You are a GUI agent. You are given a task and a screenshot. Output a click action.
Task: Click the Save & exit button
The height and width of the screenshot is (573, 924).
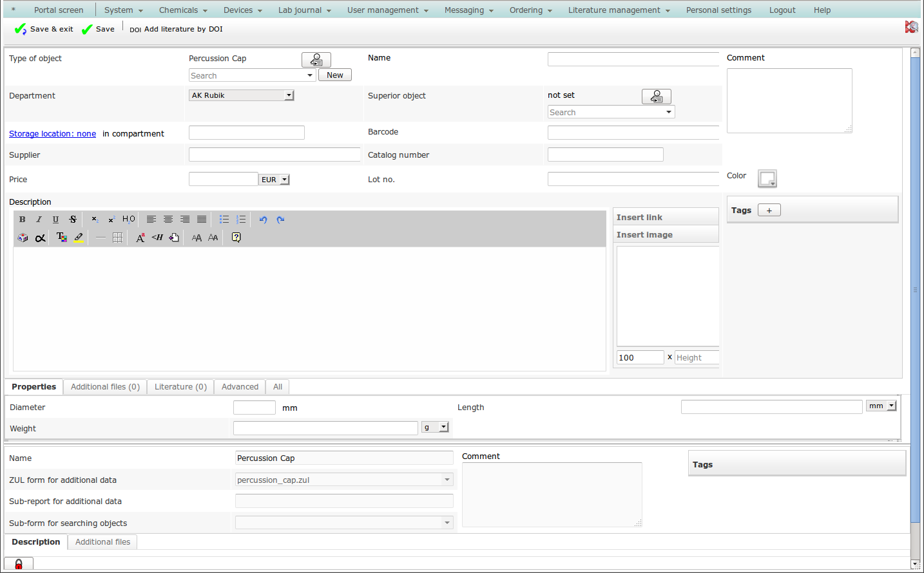(x=44, y=29)
